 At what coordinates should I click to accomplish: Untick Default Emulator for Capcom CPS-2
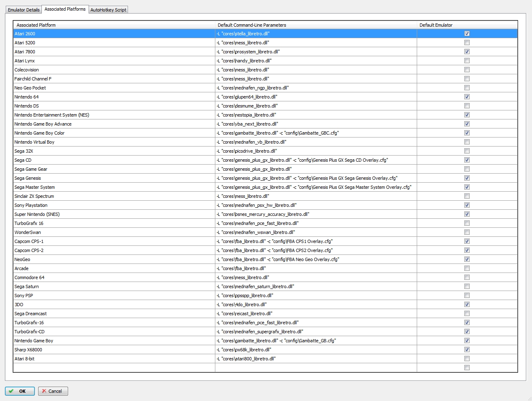click(467, 250)
